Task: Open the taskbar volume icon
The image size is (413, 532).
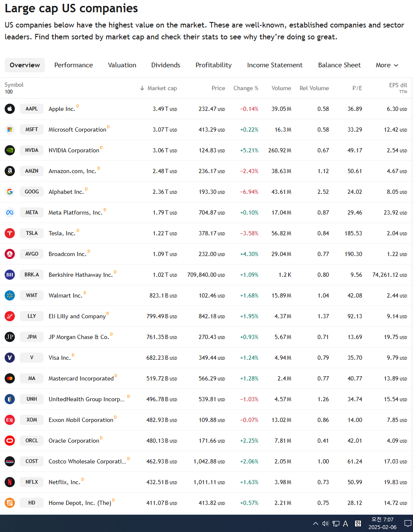Action: (325, 524)
